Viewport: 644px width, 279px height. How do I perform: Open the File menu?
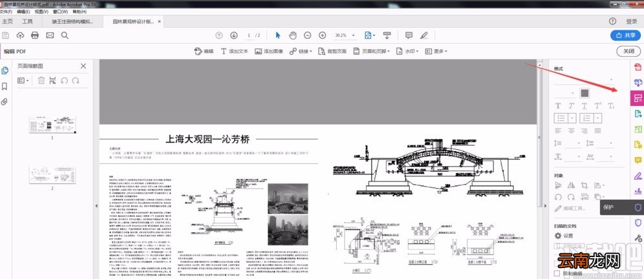(x=6, y=12)
